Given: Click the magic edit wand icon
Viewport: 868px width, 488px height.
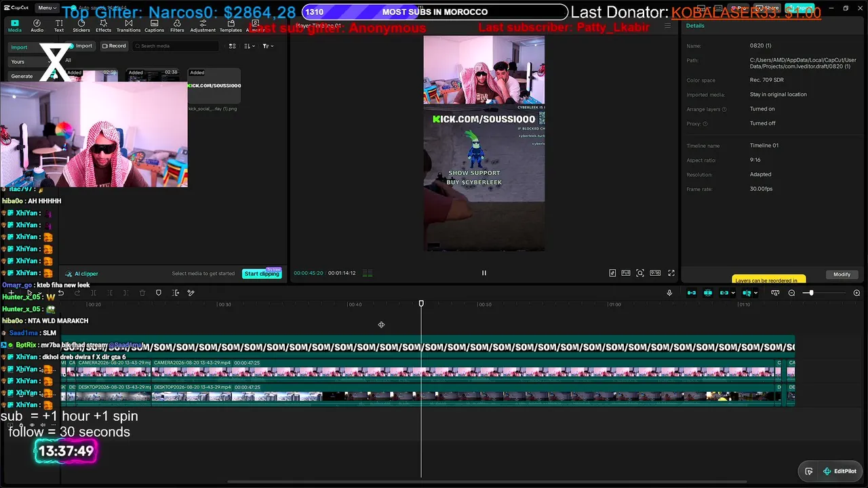Looking at the screenshot, I should (x=191, y=293).
